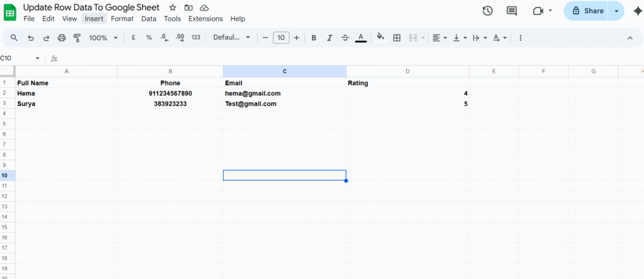
Task: Open the Insert menu
Action: tap(94, 19)
